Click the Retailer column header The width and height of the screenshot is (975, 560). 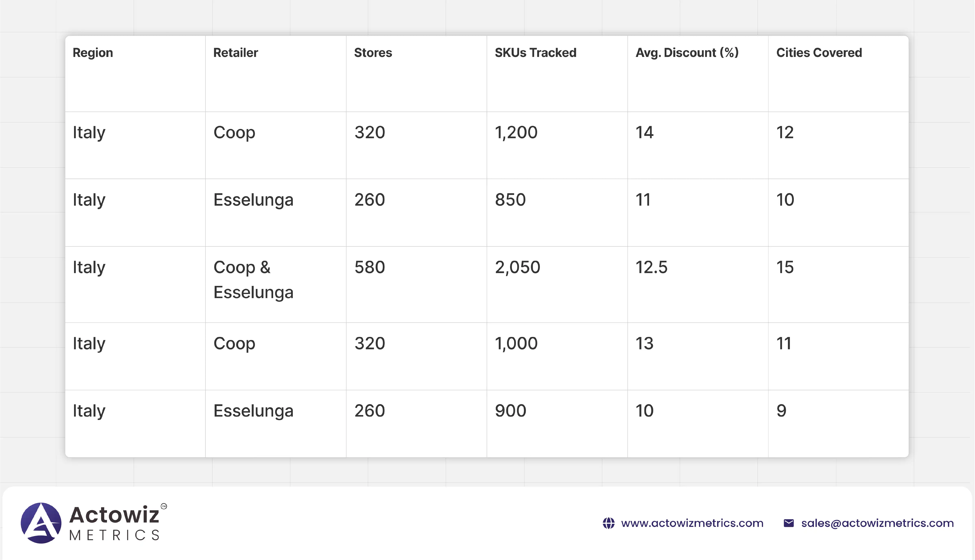(235, 53)
